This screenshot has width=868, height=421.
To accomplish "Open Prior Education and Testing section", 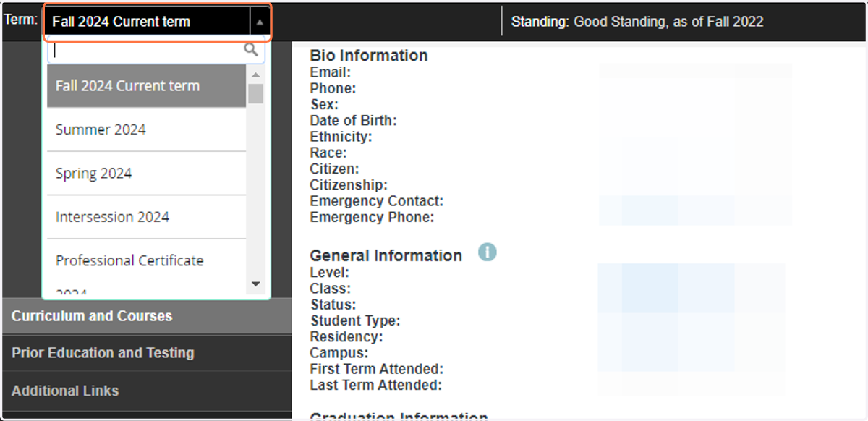I will pos(147,353).
